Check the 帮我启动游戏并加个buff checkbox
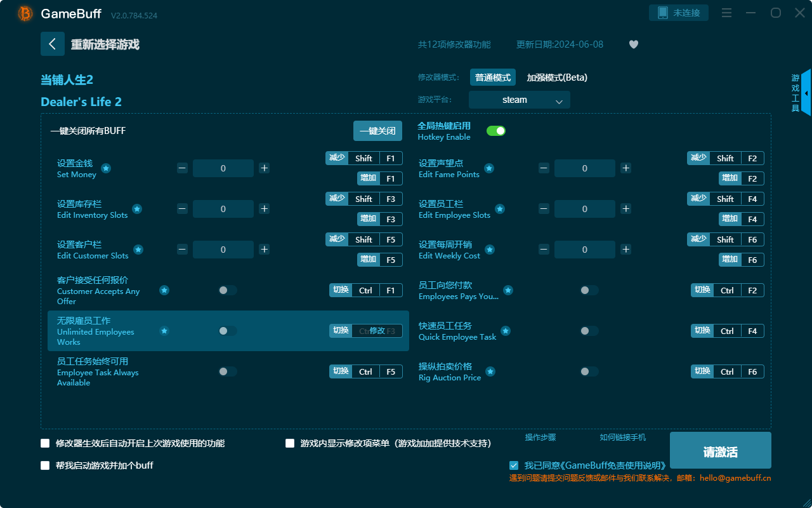The width and height of the screenshot is (812, 508). (x=45, y=465)
